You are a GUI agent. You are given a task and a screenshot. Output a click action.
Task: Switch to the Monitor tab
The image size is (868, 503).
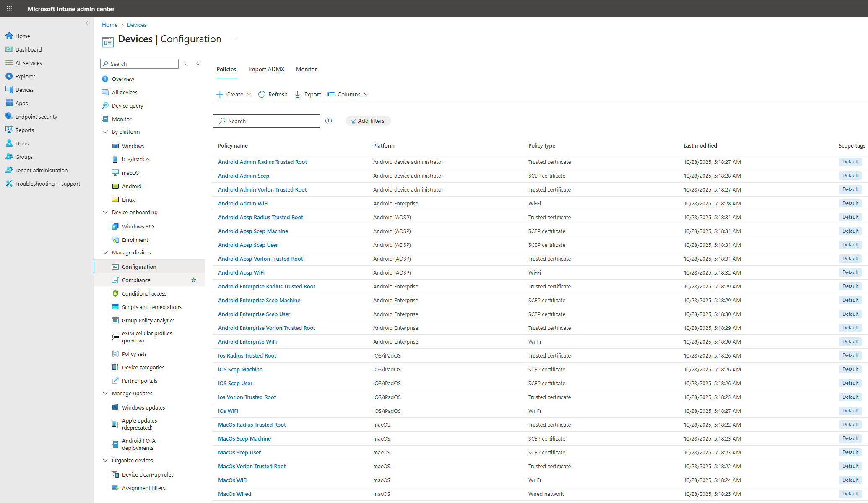tap(306, 69)
